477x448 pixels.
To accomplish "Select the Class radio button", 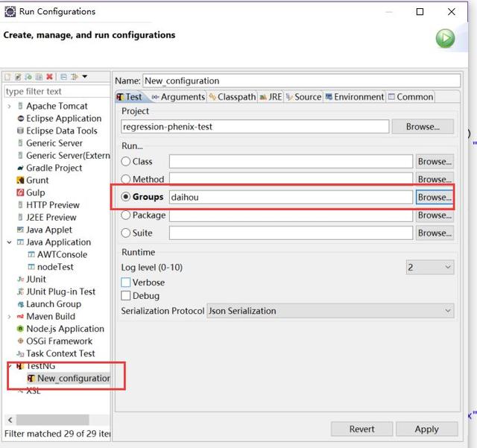I will [126, 161].
